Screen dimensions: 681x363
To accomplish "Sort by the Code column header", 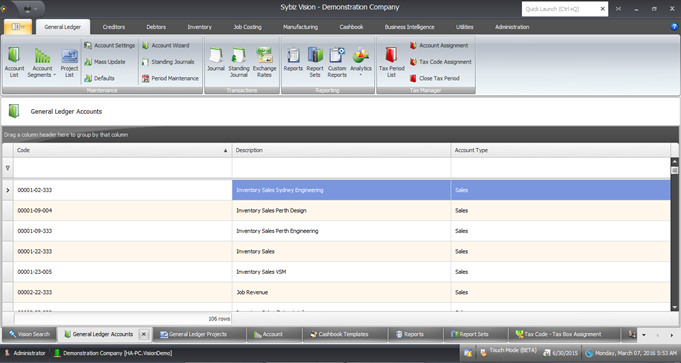I will 122,150.
